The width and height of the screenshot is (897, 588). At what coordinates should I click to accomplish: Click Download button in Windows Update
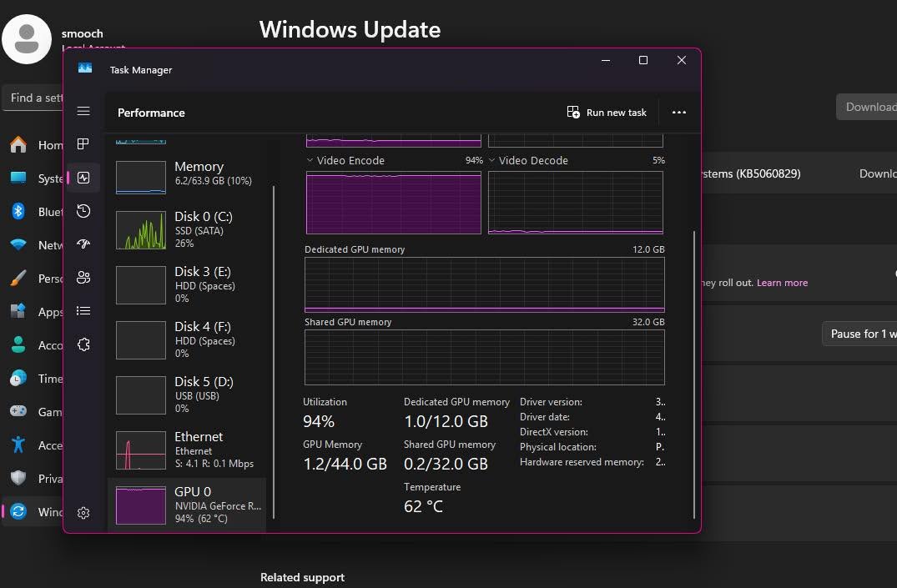point(867,107)
